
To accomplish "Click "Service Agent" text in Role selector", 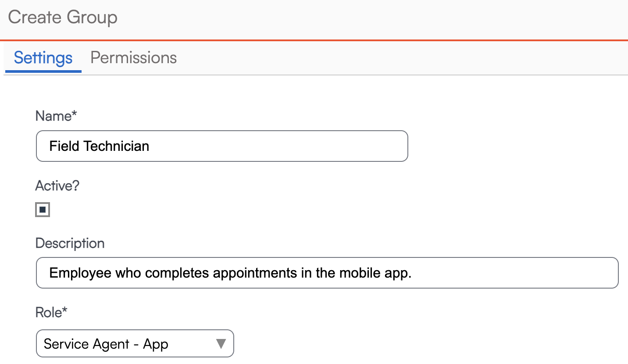I will click(86, 344).
